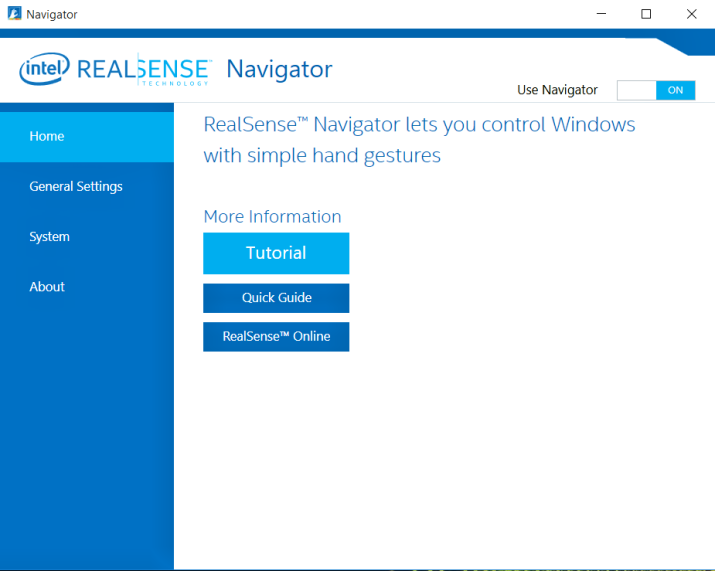This screenshot has width=715, height=571.
Task: Go to the System section
Action: 87,237
